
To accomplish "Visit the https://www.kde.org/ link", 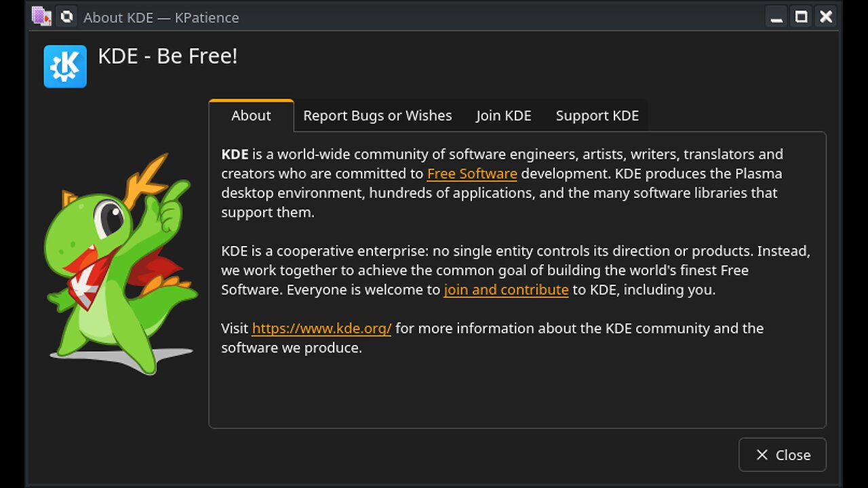I will click(x=321, y=329).
